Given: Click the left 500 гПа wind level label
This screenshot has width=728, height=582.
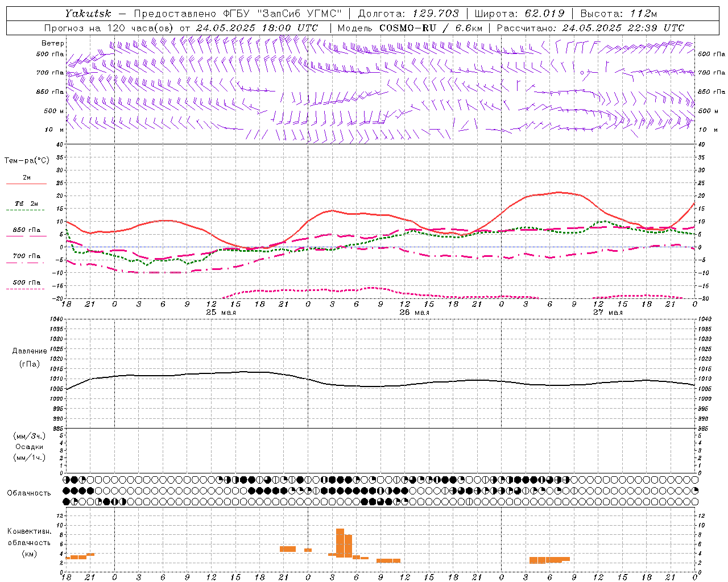Looking at the screenshot, I should (50, 55).
